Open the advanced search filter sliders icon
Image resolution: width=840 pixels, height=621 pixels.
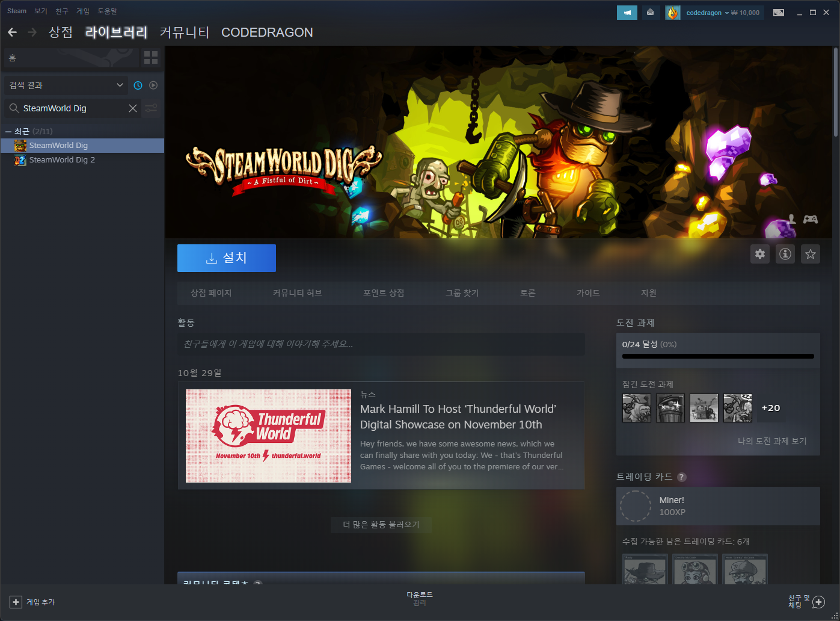tap(151, 108)
